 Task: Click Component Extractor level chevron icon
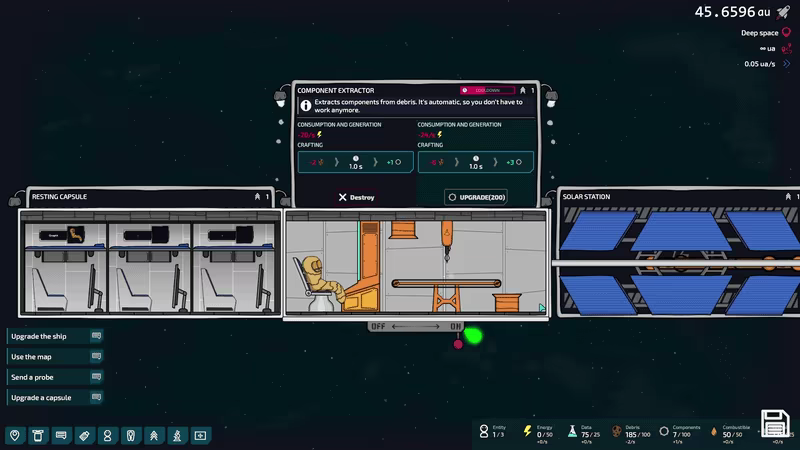click(522, 90)
